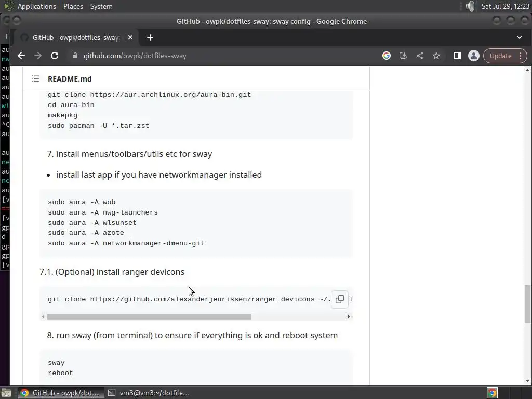
Task: Click the 'makepkg' line
Action: pyautogui.click(x=62, y=115)
